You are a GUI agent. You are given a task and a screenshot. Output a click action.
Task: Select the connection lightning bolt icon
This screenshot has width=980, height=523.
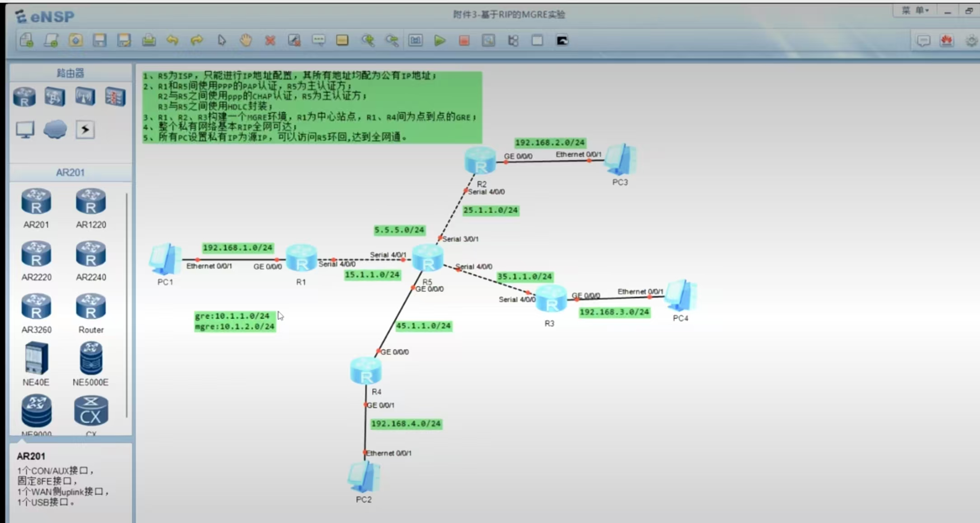coord(85,130)
